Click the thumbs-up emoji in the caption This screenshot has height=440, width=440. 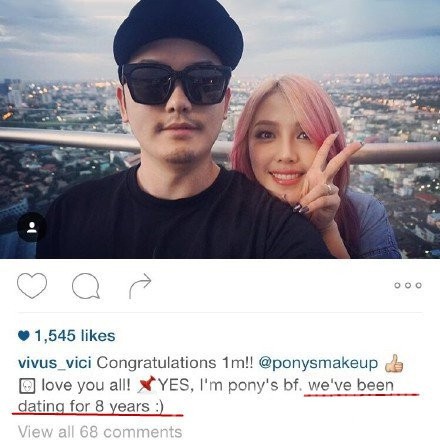pos(394,363)
